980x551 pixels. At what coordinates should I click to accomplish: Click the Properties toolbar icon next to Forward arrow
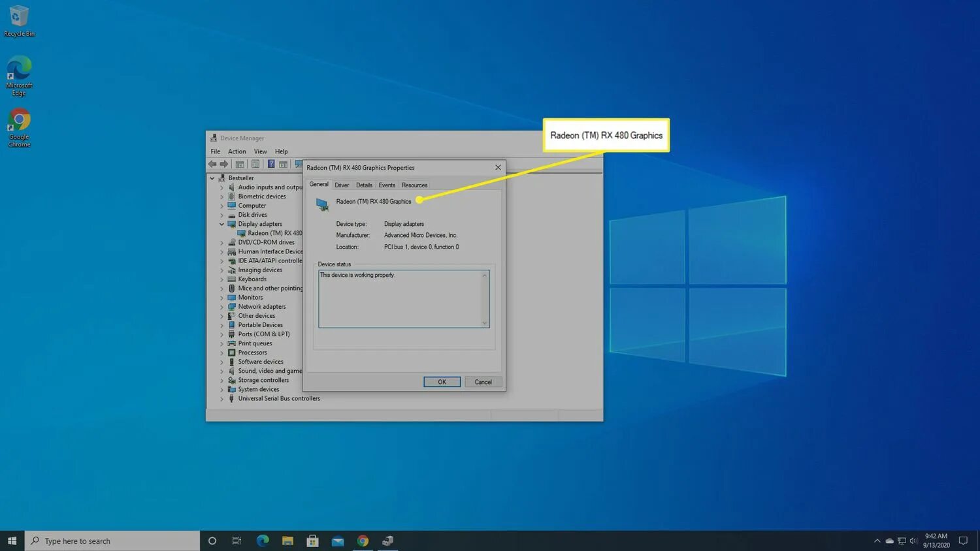point(240,165)
